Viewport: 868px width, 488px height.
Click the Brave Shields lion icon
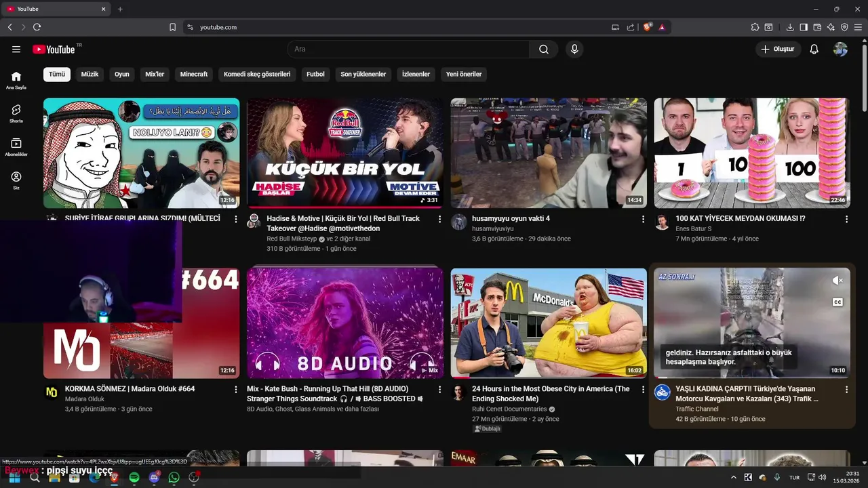pos(648,27)
